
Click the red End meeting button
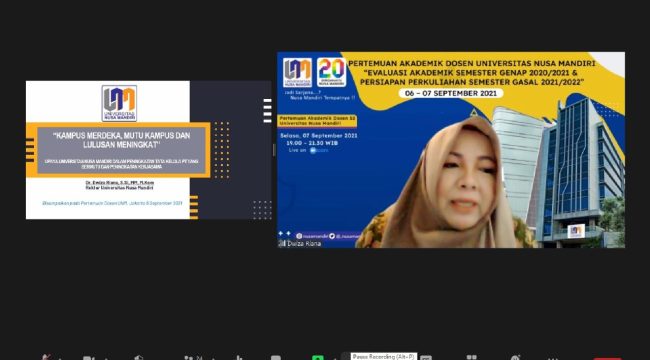pos(607,358)
